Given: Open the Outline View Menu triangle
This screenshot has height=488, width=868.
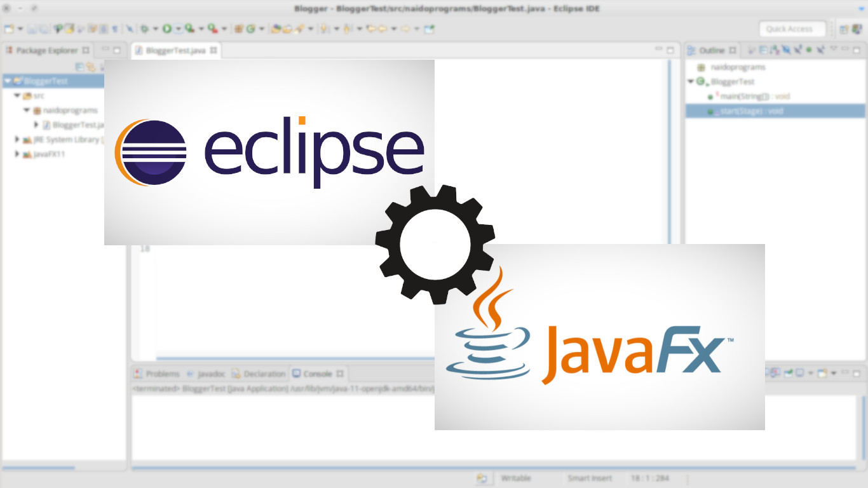Looking at the screenshot, I should [834, 49].
